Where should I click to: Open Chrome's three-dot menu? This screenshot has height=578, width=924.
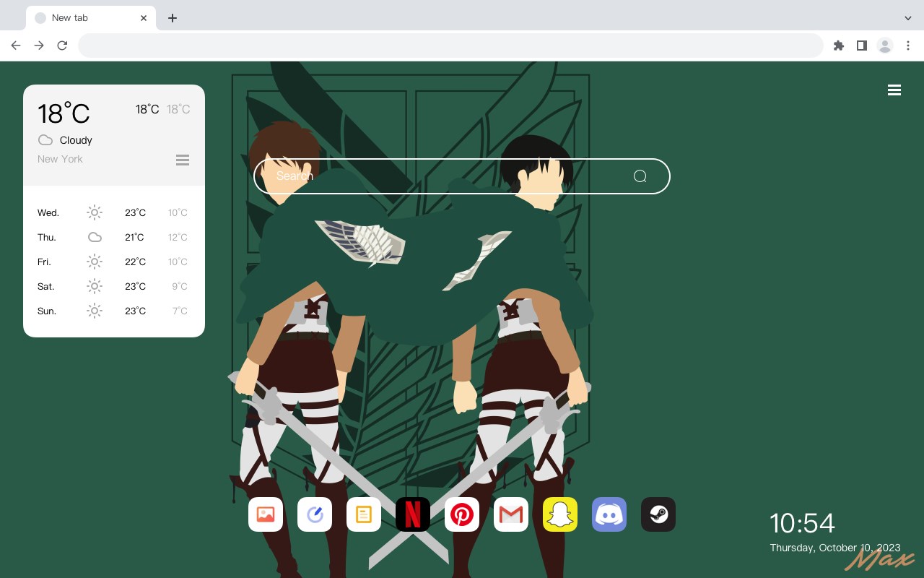(908, 46)
